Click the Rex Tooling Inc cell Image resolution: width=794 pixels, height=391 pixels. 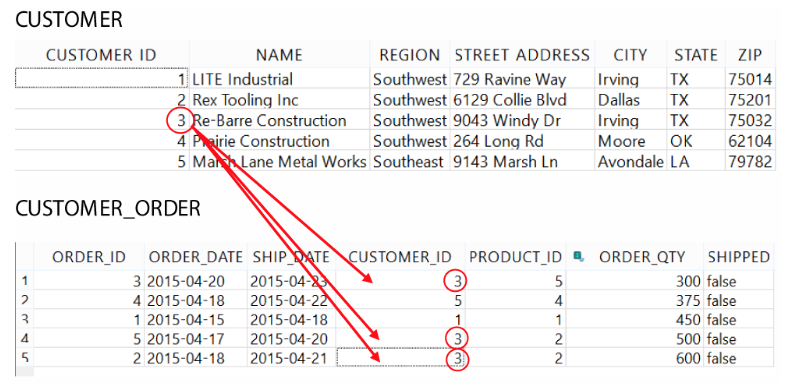280,100
